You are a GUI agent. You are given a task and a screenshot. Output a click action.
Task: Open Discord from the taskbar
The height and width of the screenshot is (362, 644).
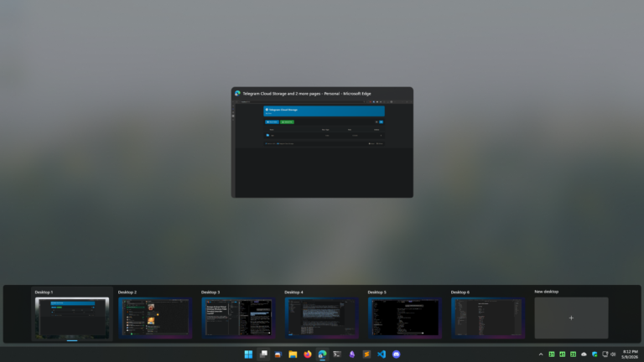(x=397, y=354)
